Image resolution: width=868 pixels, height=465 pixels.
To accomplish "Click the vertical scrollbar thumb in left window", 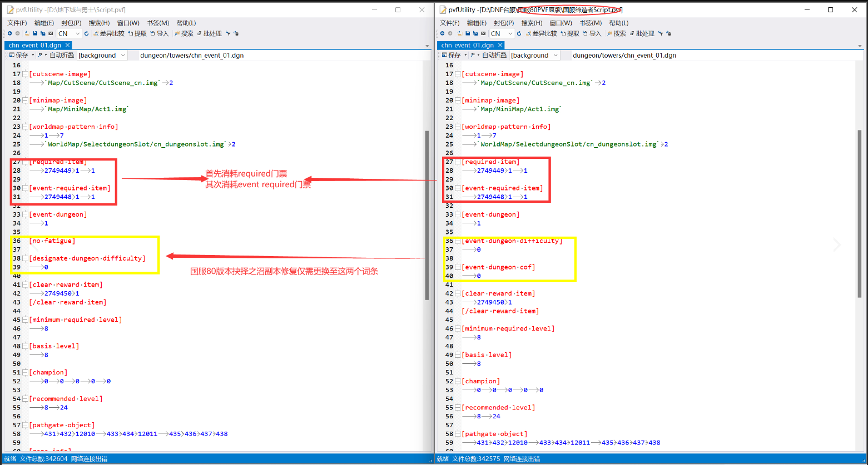I will pyautogui.click(x=427, y=215).
